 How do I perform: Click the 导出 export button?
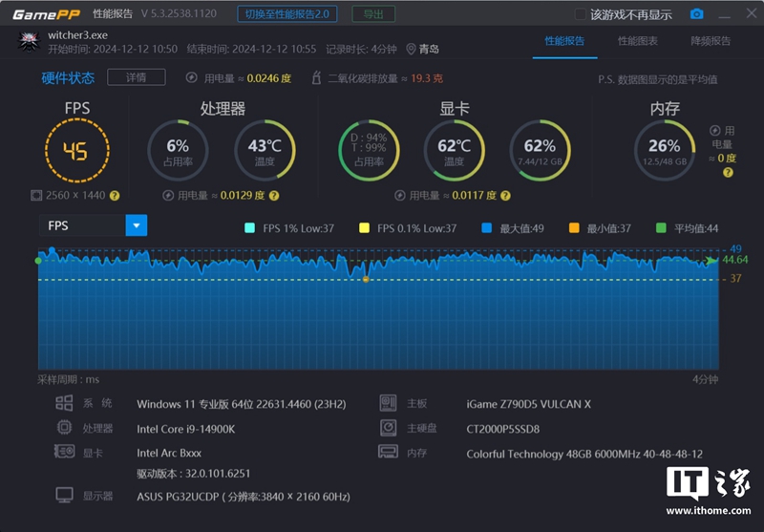pos(373,14)
